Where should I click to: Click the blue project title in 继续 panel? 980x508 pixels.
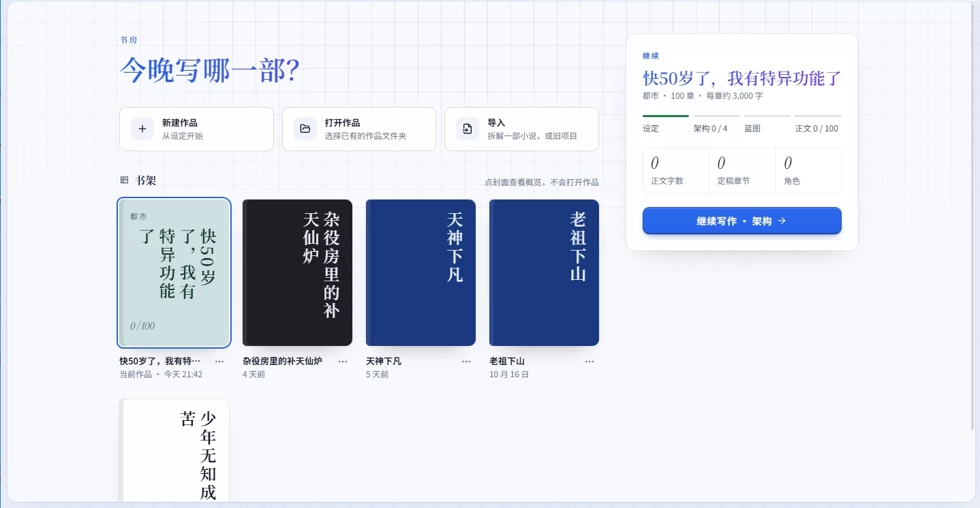[742, 78]
